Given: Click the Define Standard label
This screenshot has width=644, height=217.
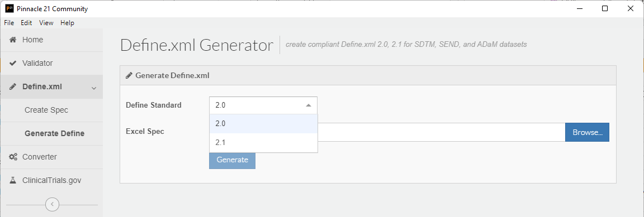Looking at the screenshot, I should pyautogui.click(x=154, y=105).
